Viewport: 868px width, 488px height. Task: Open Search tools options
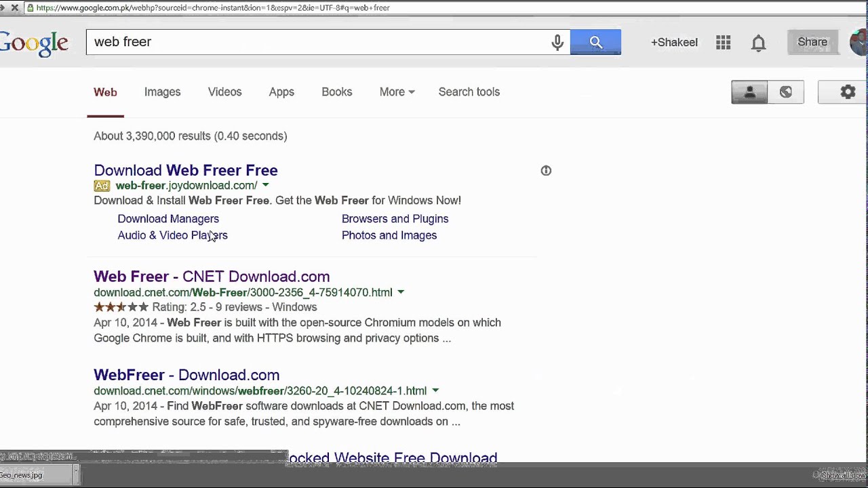pyautogui.click(x=469, y=92)
